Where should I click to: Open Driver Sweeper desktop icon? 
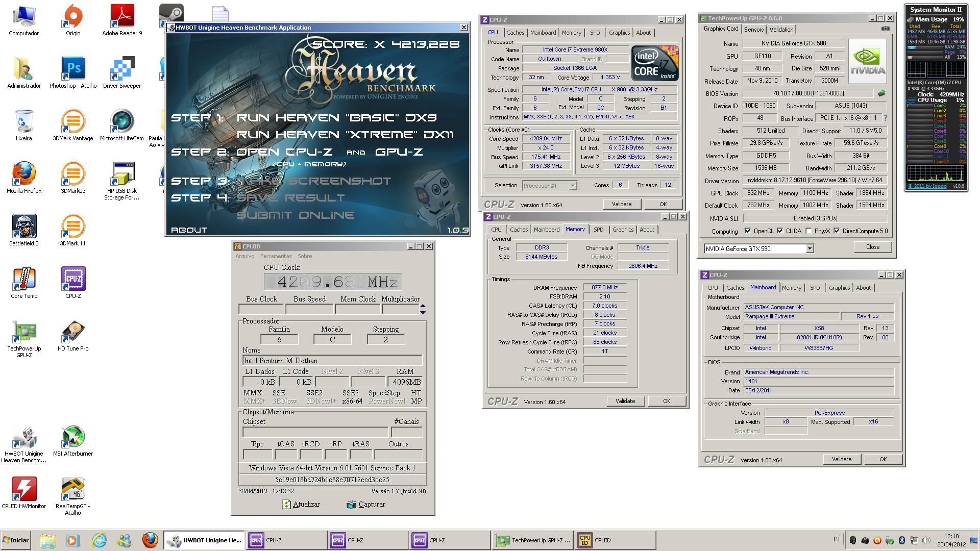coord(122,73)
